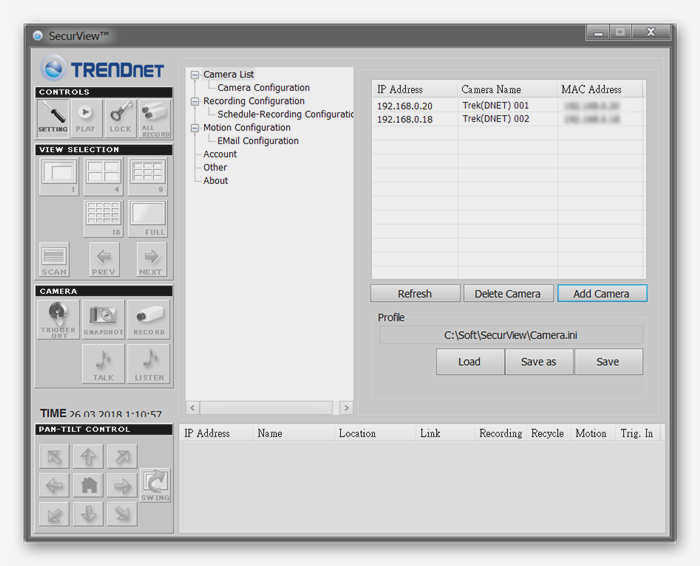Open Camera Configuration tree item

(263, 88)
